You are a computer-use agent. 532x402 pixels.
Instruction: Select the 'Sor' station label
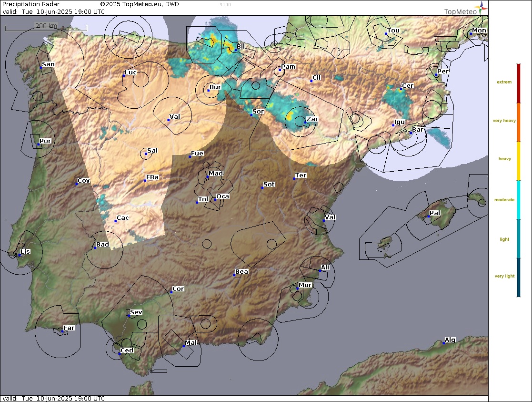258,112
